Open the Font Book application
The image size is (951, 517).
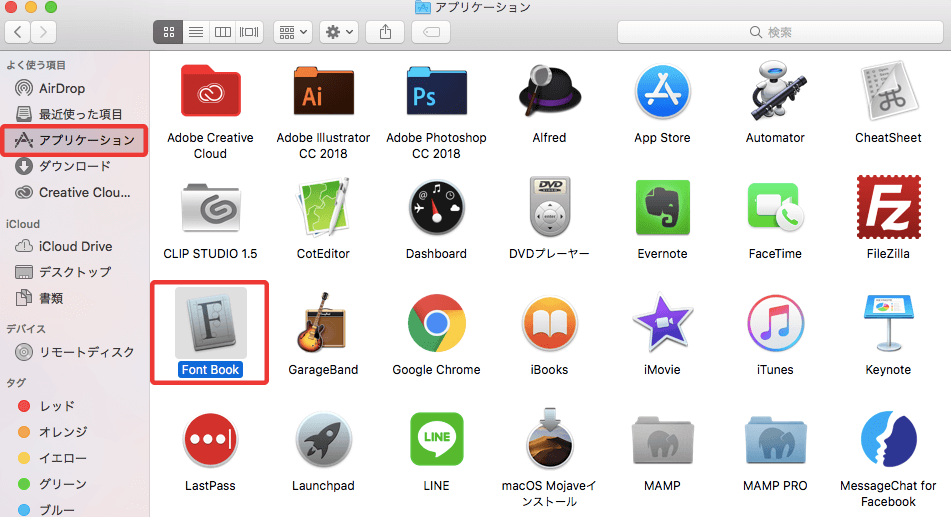pyautogui.click(x=210, y=323)
